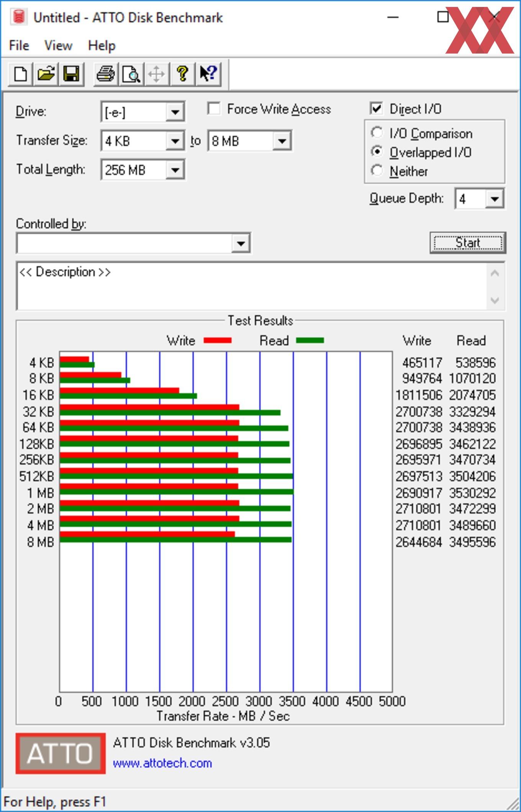This screenshot has height=812, width=521.
Task: Click the context help arrow-question icon
Action: coord(208,74)
